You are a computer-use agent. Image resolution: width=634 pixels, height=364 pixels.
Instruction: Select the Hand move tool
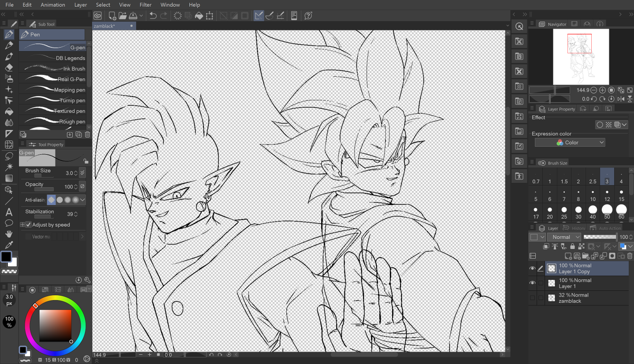tap(9, 234)
